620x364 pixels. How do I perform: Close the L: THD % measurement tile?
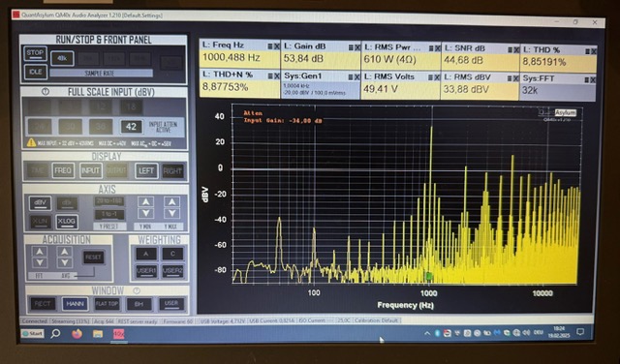(x=594, y=51)
